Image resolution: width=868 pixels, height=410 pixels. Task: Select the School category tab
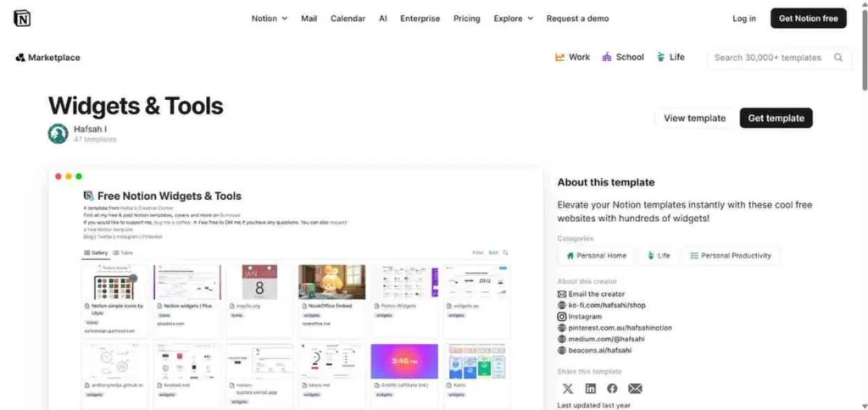(623, 58)
